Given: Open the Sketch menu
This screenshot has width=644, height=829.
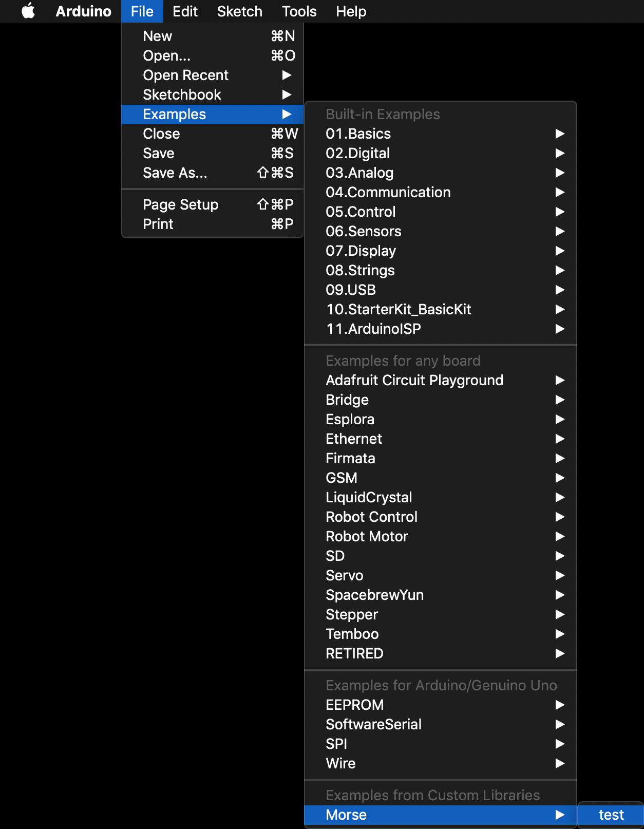Looking at the screenshot, I should tap(239, 11).
